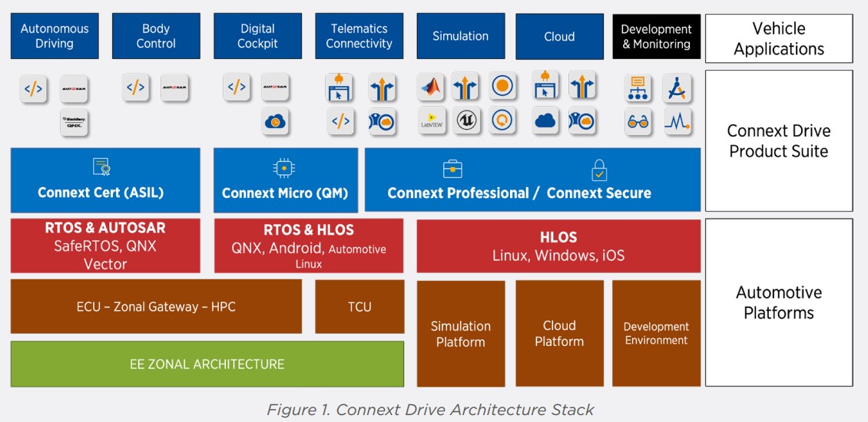Click the orange record circle icon
868x422 pixels.
(502, 87)
